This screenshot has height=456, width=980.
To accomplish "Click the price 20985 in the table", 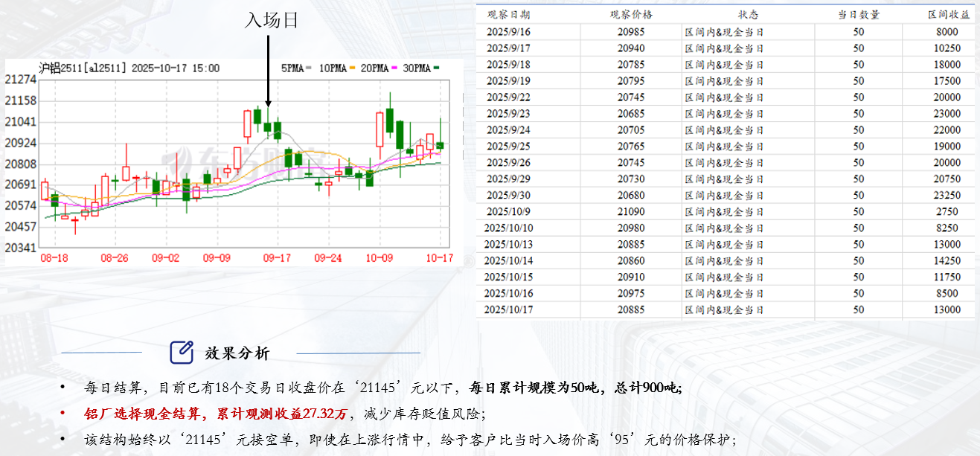I will pyautogui.click(x=631, y=32).
